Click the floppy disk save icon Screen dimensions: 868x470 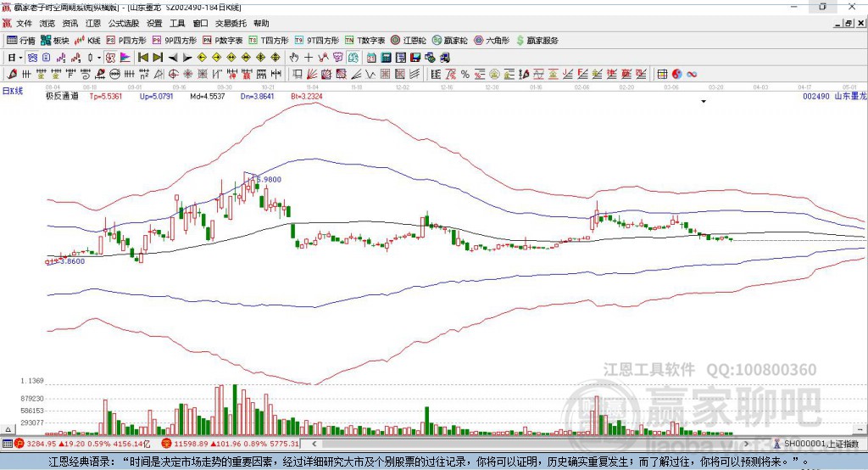click(415, 58)
